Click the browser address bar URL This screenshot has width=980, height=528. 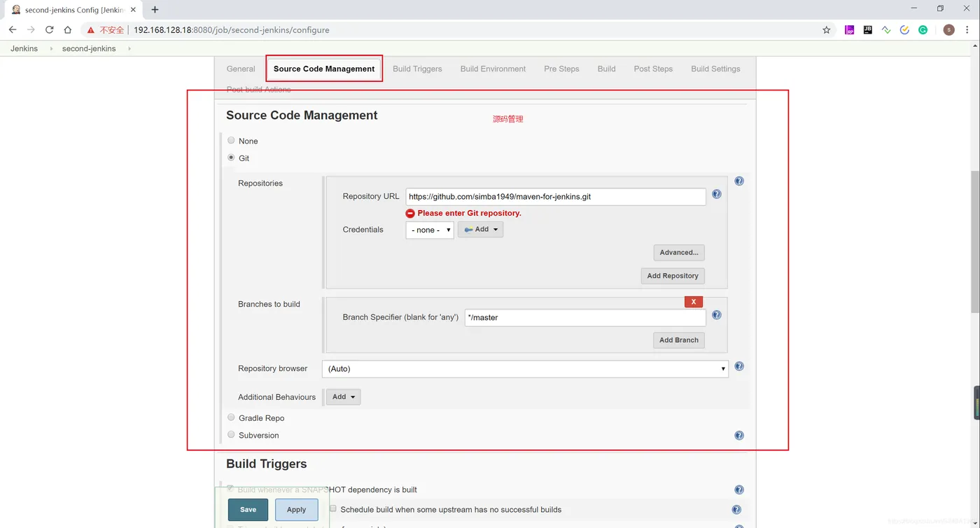pyautogui.click(x=231, y=30)
